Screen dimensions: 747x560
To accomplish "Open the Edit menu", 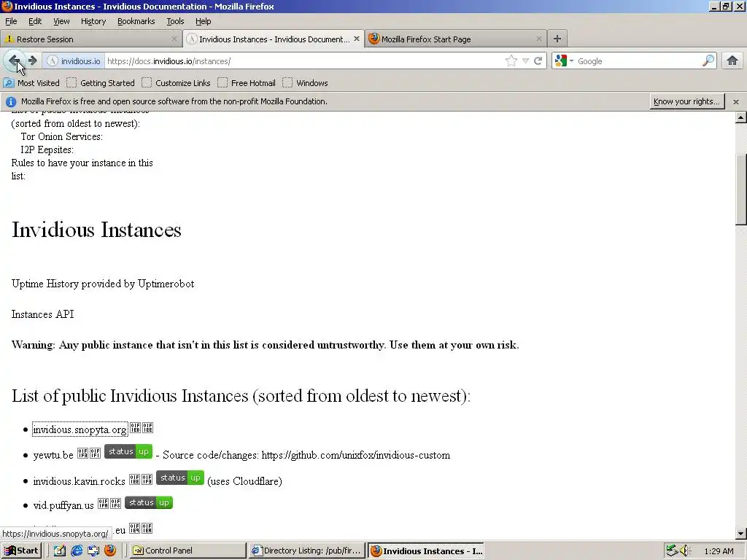I will [35, 21].
